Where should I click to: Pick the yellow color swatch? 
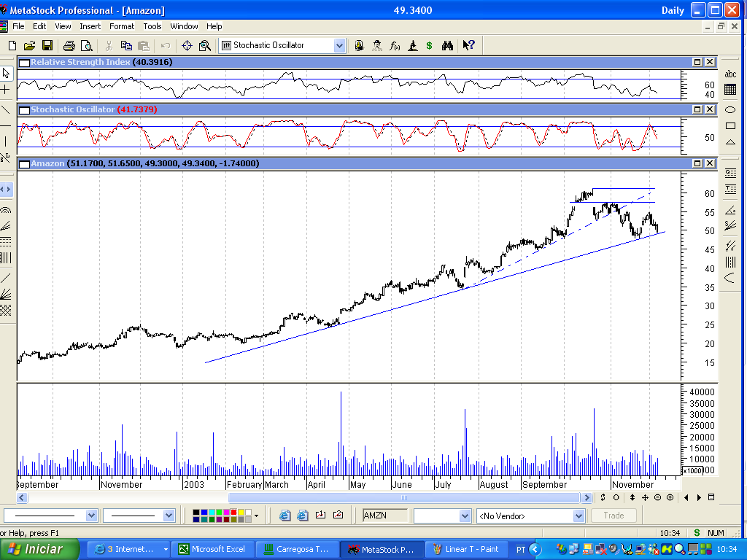tap(241, 513)
